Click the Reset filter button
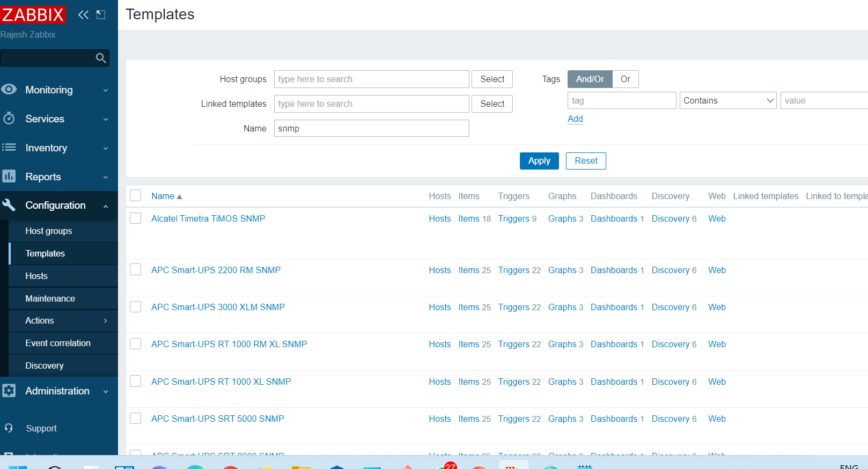This screenshot has height=469, width=868. click(586, 161)
